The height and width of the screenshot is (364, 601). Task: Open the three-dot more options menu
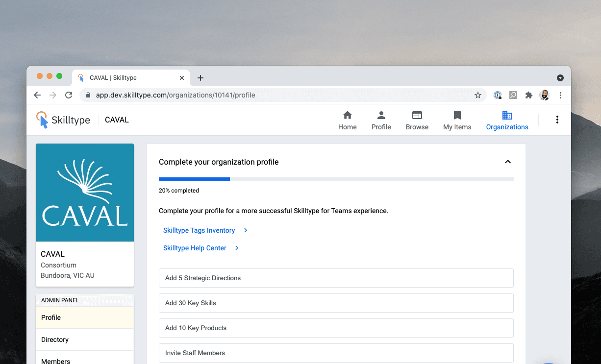tap(557, 120)
